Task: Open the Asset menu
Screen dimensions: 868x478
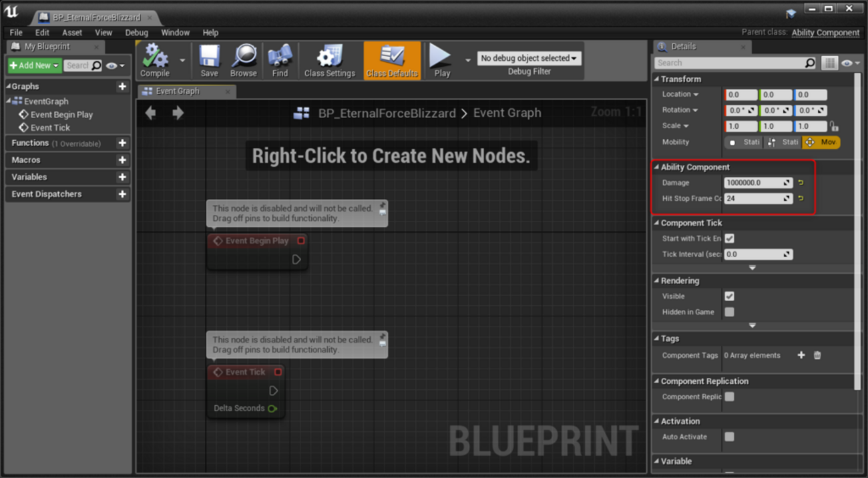Action: (x=72, y=32)
